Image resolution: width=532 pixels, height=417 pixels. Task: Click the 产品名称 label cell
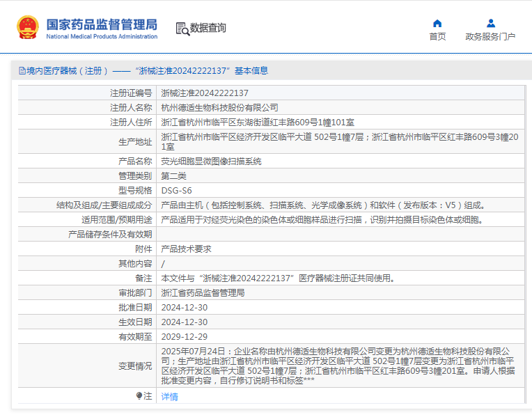point(87,162)
